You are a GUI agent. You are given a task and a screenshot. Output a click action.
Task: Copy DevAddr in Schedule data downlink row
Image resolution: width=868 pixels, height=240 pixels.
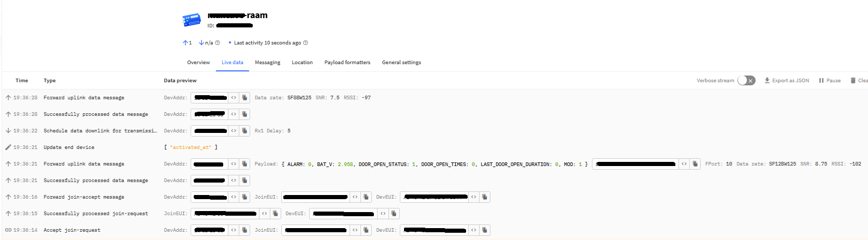click(x=244, y=131)
